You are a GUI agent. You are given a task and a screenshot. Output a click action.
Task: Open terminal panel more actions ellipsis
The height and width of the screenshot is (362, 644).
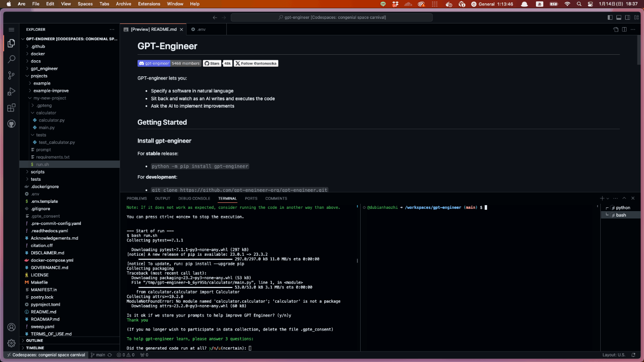[615, 198]
